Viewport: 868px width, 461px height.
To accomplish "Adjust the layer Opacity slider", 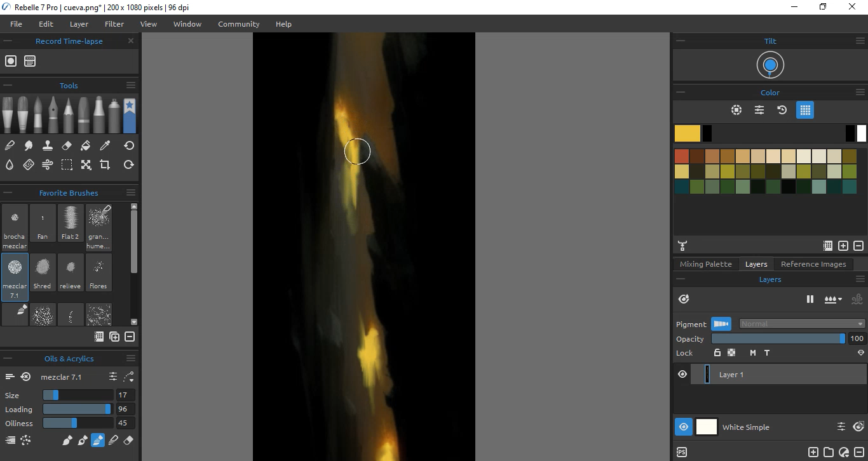I will 778,338.
